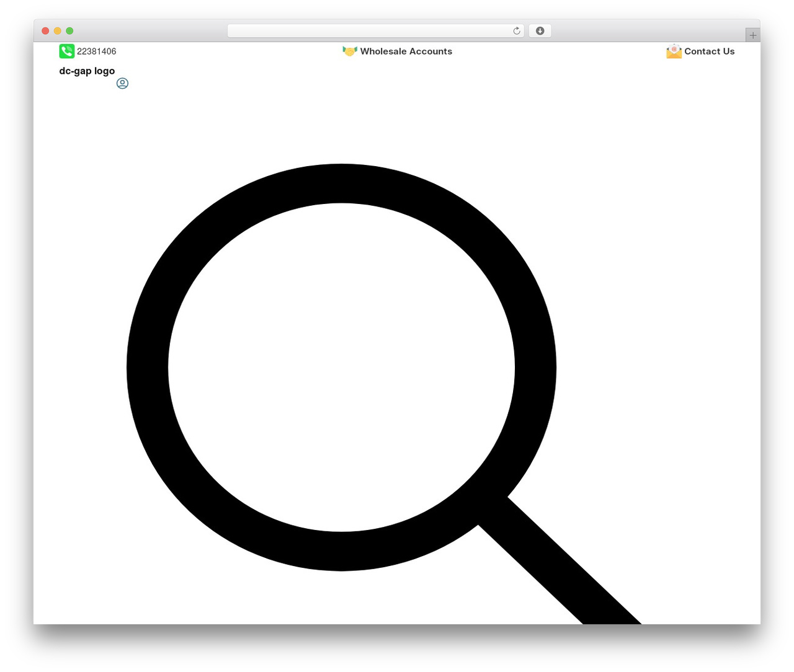Click the giant magnifying glass search icon
794x672 pixels.
[384, 394]
